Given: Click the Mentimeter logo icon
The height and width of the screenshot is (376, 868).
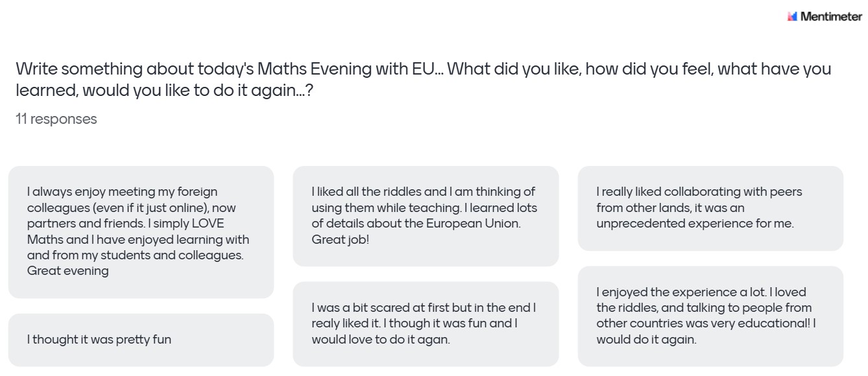Looking at the screenshot, I should point(791,17).
